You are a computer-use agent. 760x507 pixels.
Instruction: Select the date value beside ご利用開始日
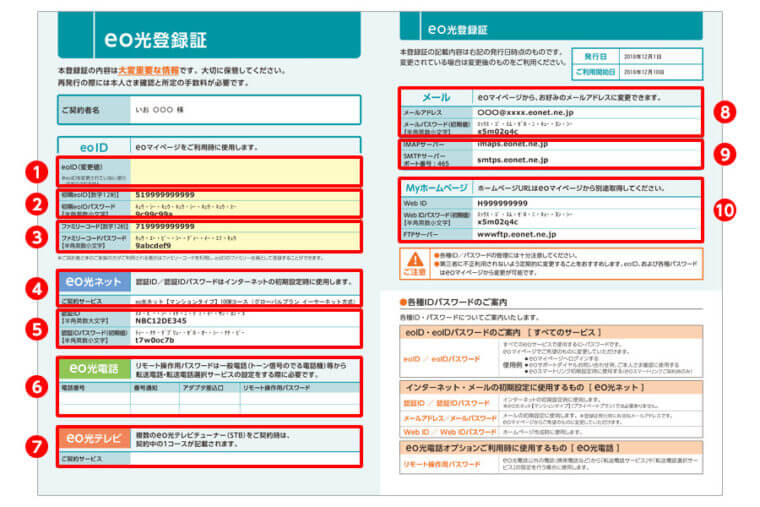click(644, 72)
